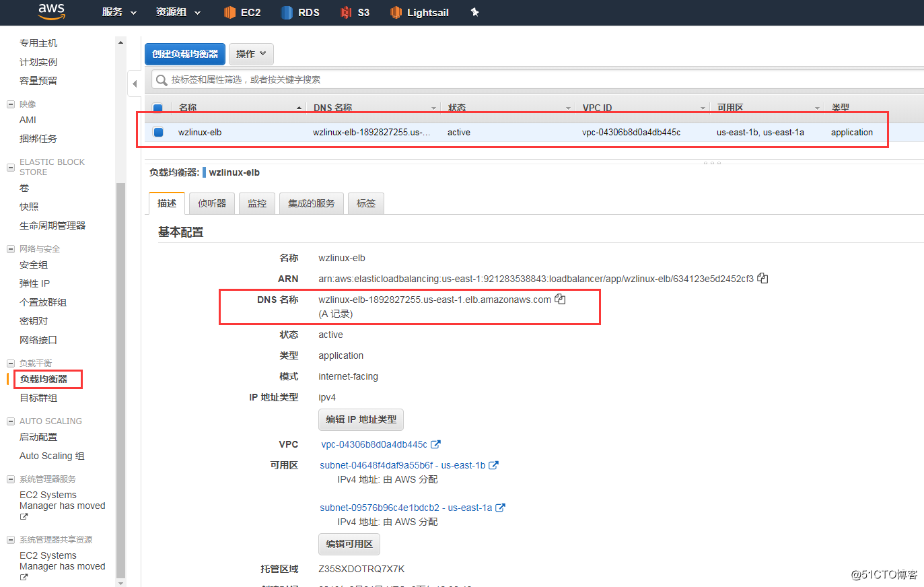The image size is (924, 587).
Task: Sort by VPC ID column header
Action: point(643,108)
